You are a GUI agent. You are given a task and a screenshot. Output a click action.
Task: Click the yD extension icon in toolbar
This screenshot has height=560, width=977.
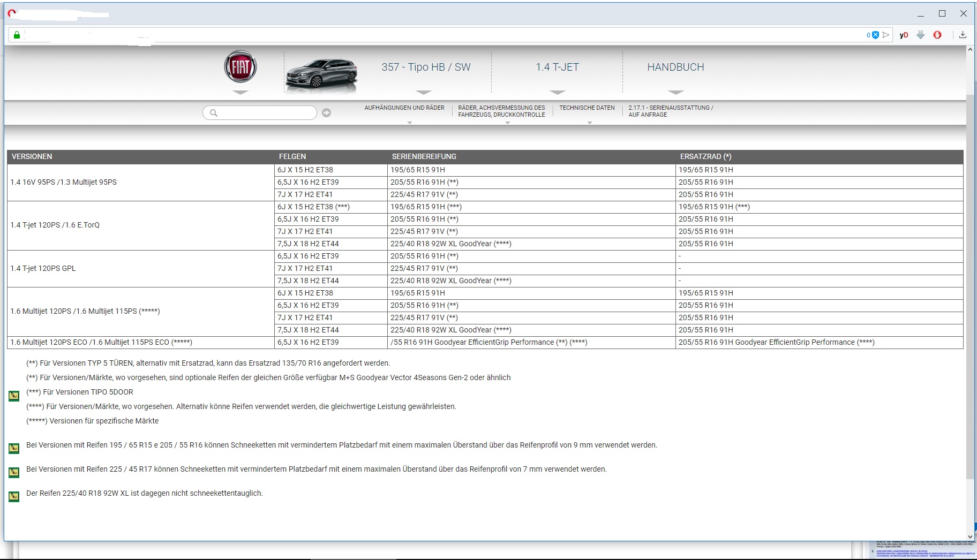(x=904, y=35)
